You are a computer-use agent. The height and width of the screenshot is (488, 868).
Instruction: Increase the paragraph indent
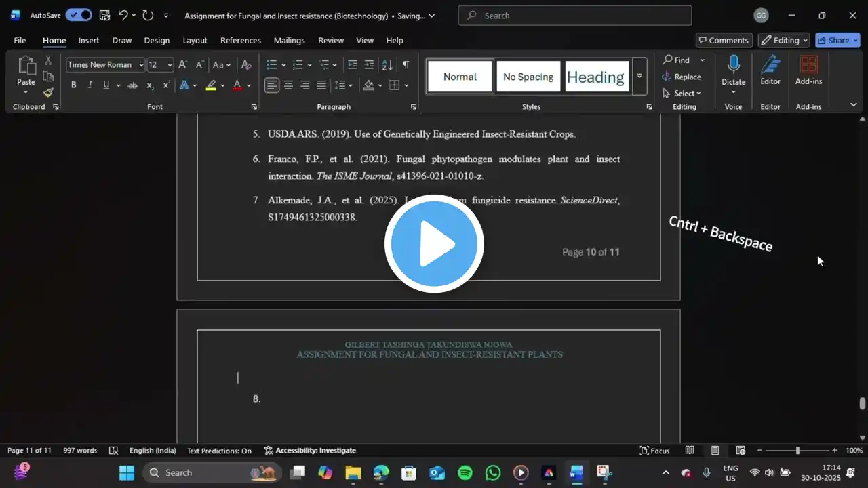point(369,65)
